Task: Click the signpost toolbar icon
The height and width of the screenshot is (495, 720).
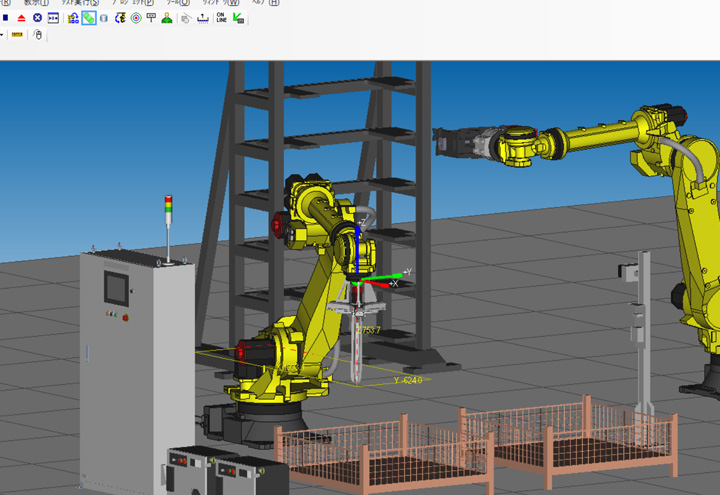Action: 151,17
